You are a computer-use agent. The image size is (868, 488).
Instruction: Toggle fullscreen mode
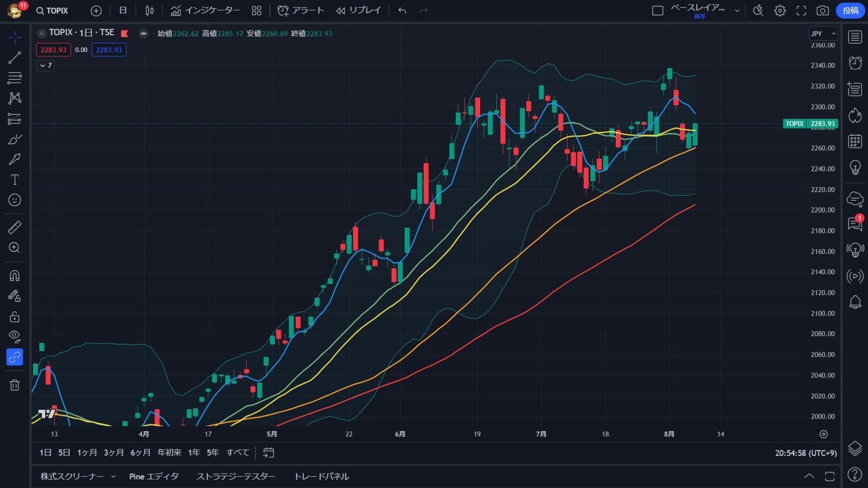(801, 11)
